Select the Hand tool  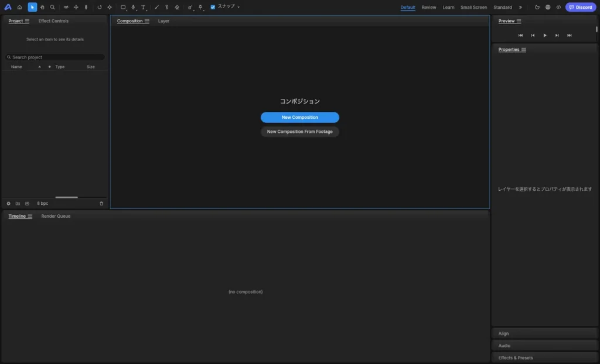(x=42, y=7)
